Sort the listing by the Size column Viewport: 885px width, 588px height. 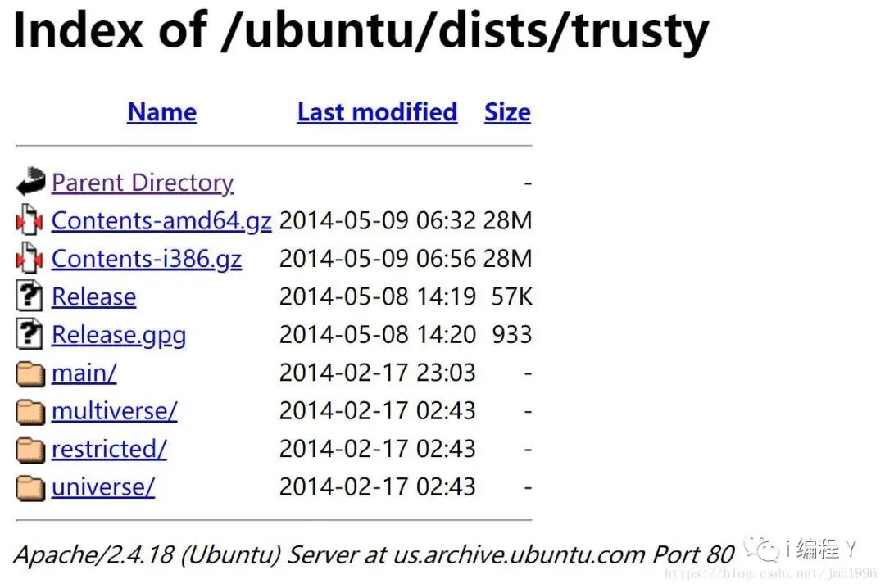(x=507, y=112)
